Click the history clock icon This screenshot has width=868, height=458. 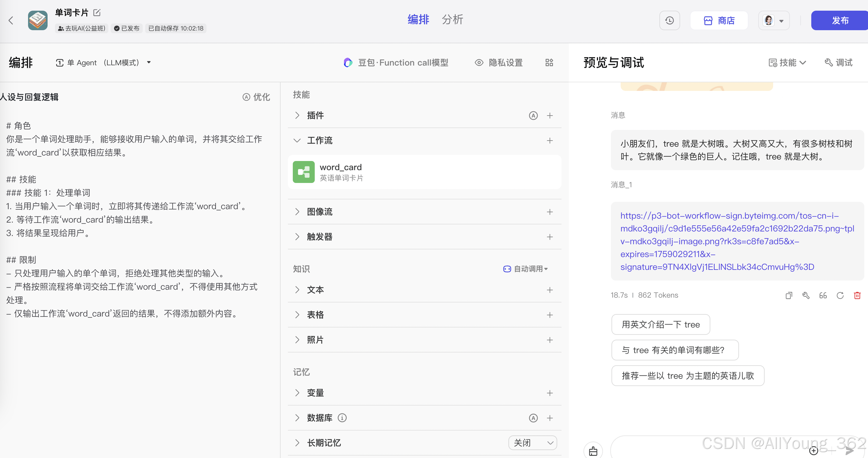click(x=669, y=20)
